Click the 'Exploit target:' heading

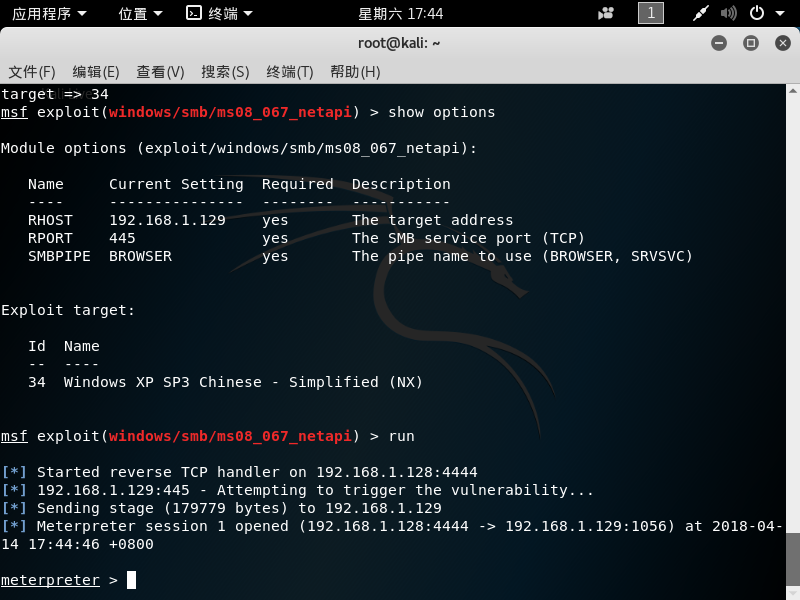[68, 310]
